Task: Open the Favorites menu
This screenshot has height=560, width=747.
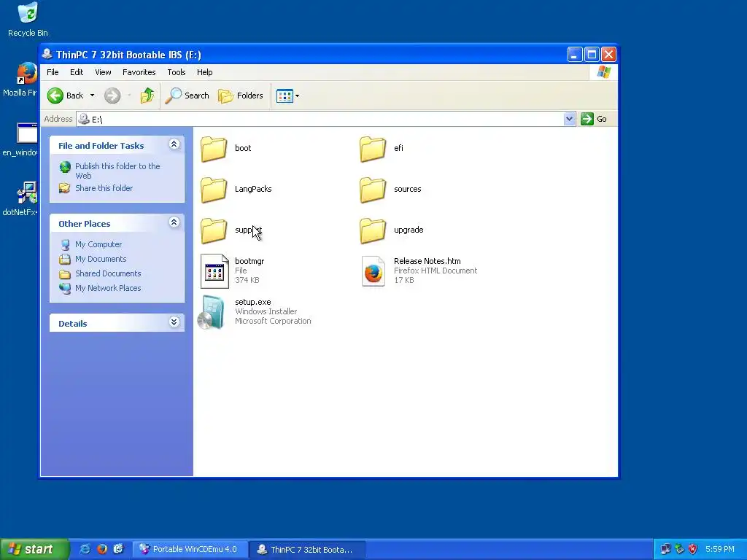Action: (x=139, y=72)
